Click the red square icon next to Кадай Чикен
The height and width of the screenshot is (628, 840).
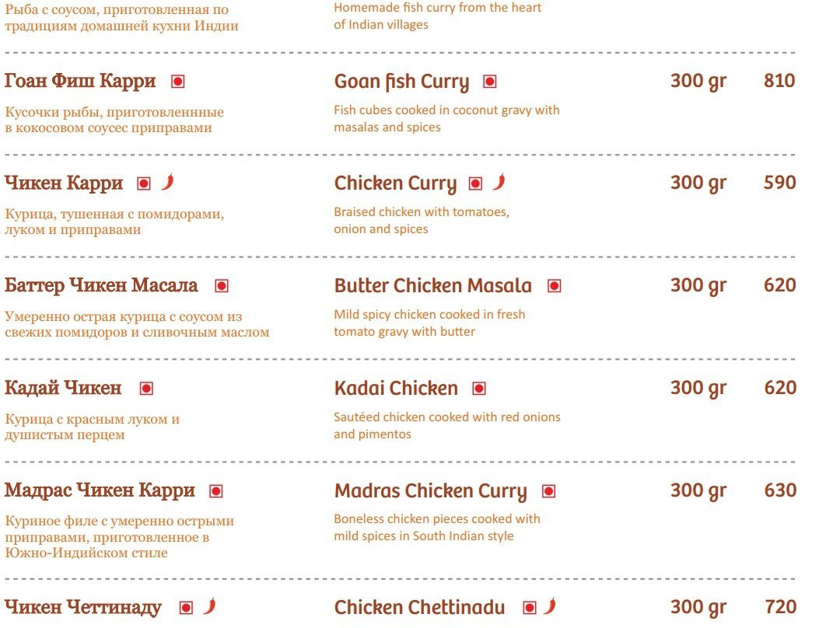tap(146, 388)
